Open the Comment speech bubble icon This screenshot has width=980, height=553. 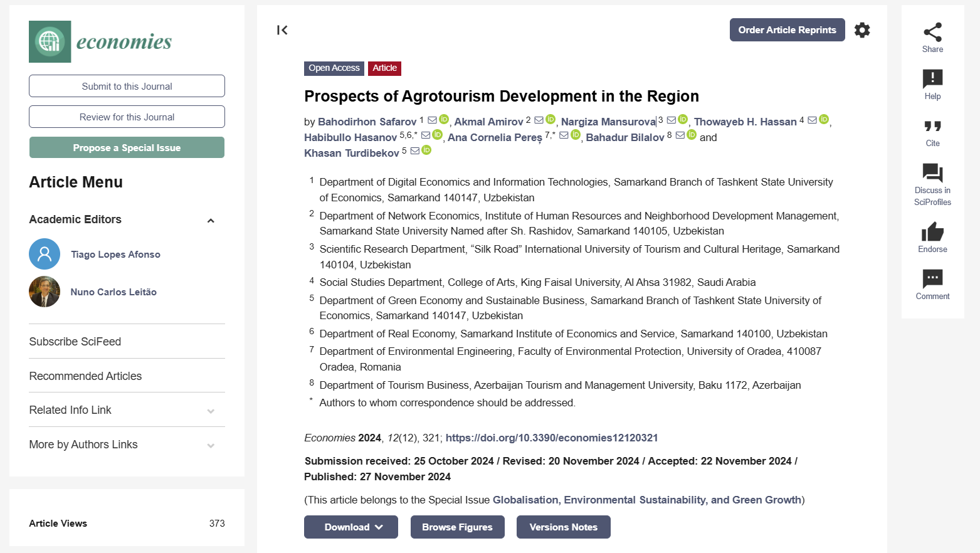(932, 279)
